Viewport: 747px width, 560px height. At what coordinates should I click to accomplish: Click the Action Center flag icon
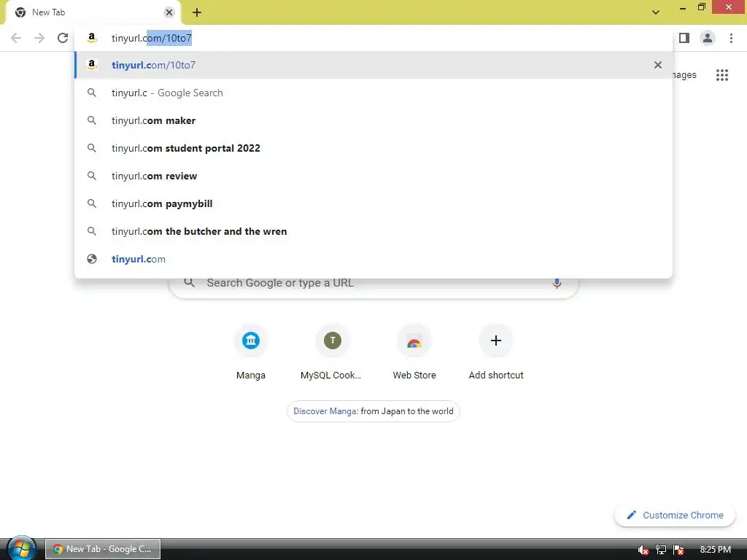[x=679, y=550]
